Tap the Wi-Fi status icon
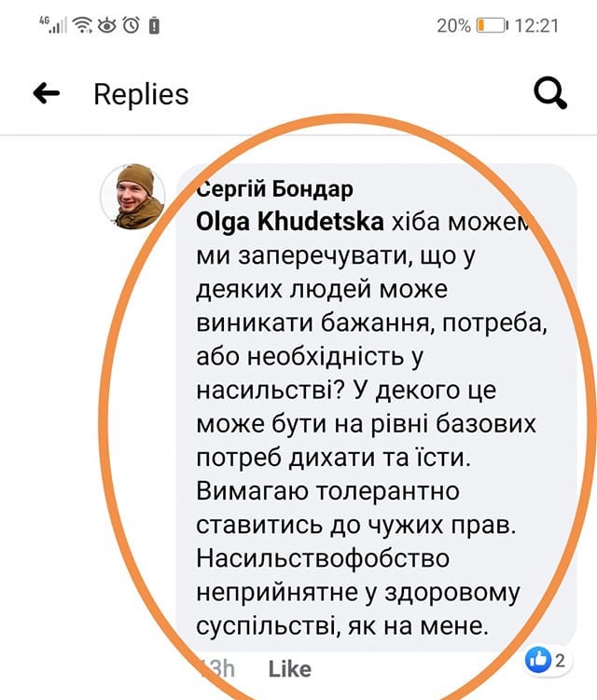This screenshot has width=597, height=700. (x=84, y=23)
